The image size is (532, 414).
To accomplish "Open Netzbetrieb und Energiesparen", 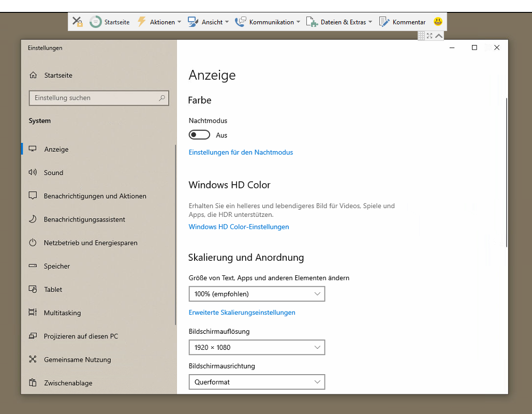I will [98, 243].
